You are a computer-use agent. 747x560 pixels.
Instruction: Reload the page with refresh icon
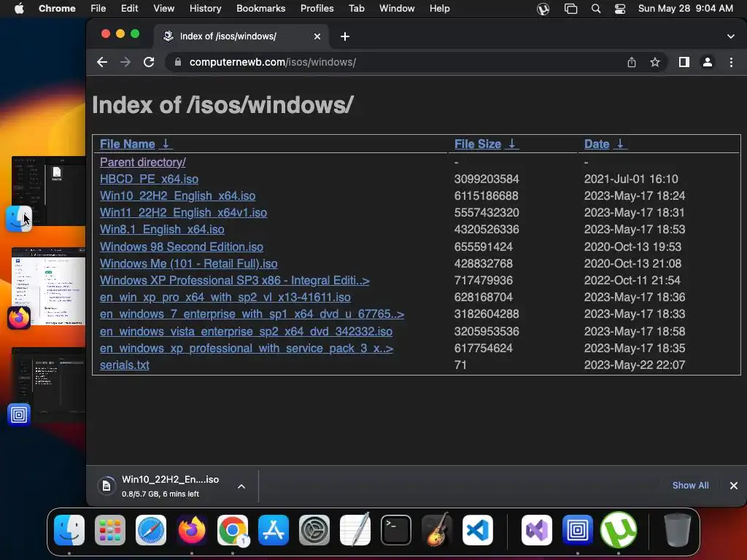149,62
